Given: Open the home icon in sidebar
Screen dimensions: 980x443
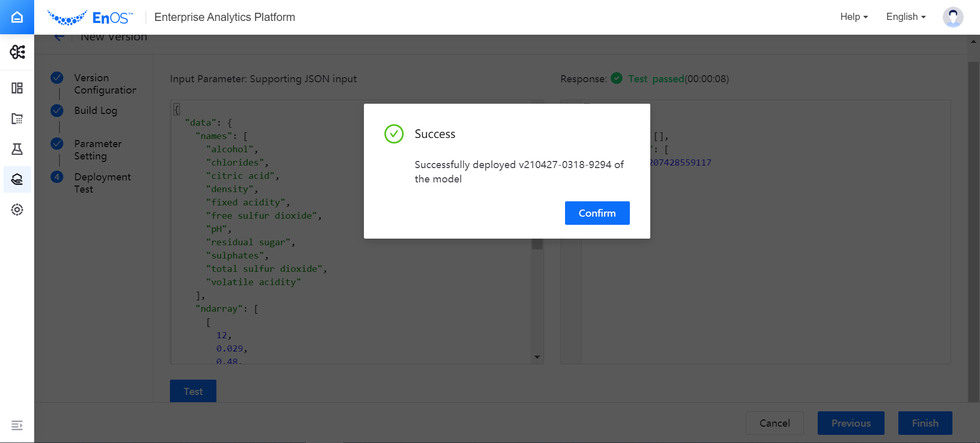Looking at the screenshot, I should tap(17, 17).
